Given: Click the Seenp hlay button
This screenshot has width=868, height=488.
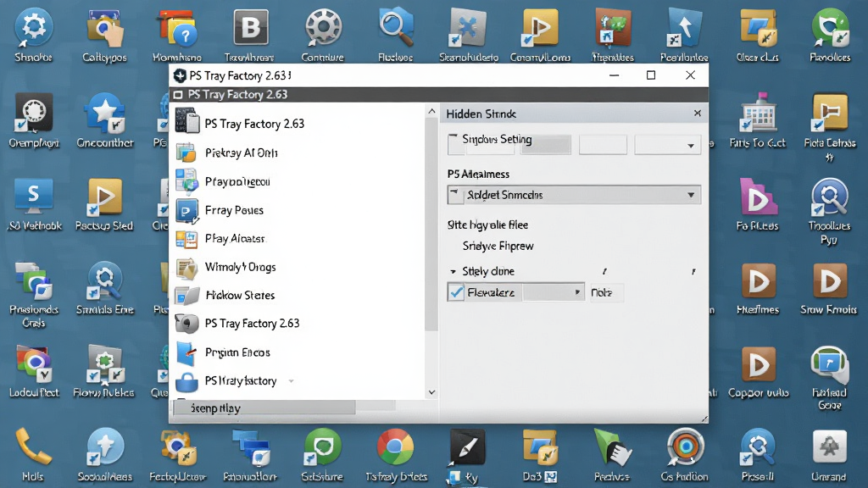Looking at the screenshot, I should coord(264,408).
